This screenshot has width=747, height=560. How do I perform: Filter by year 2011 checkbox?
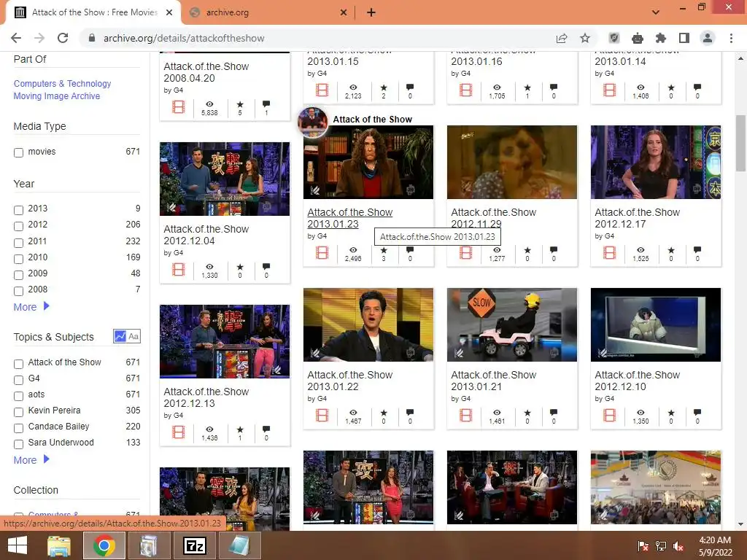(x=18, y=243)
